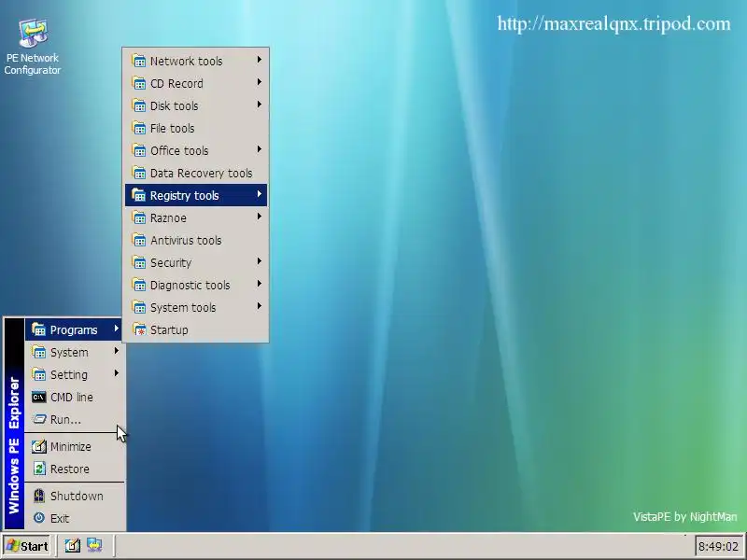This screenshot has height=560, width=747.
Task: Click the Office tools folder icon
Action: click(x=138, y=150)
